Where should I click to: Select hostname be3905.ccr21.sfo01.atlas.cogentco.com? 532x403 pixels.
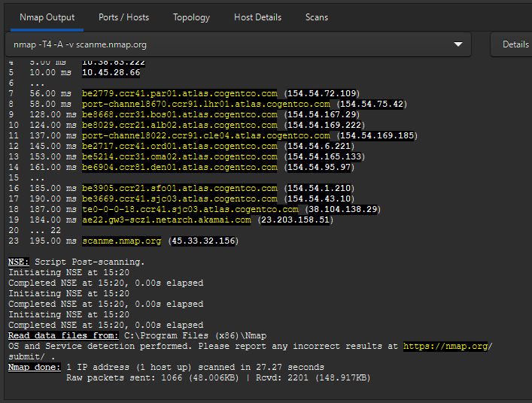180,188
